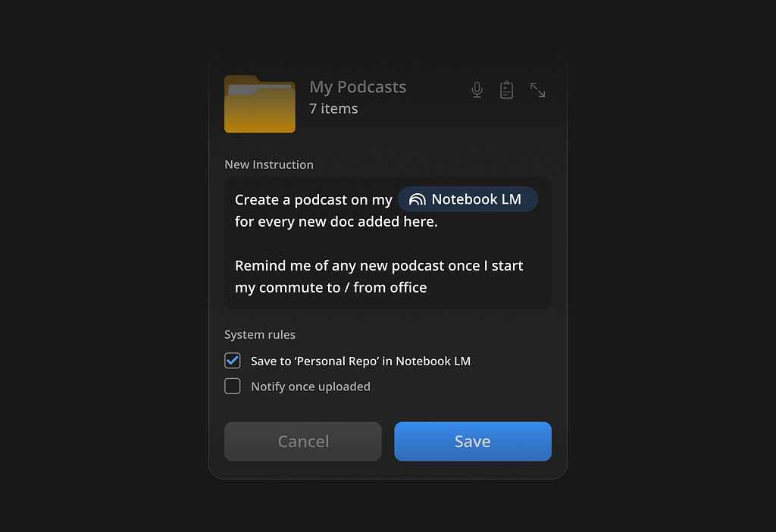776x532 pixels.
Task: Click the 7 items count text
Action: (333, 108)
